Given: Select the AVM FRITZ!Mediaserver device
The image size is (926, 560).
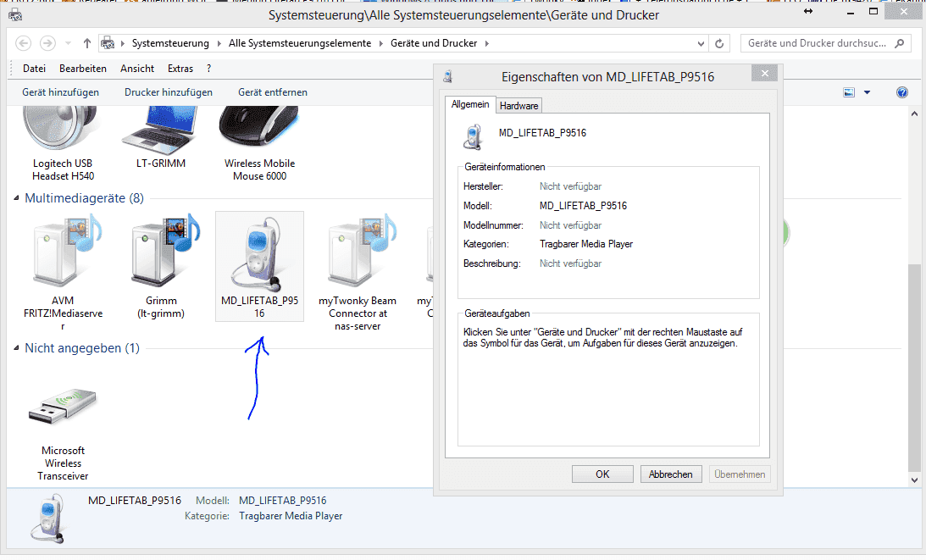Looking at the screenshot, I should [63, 272].
